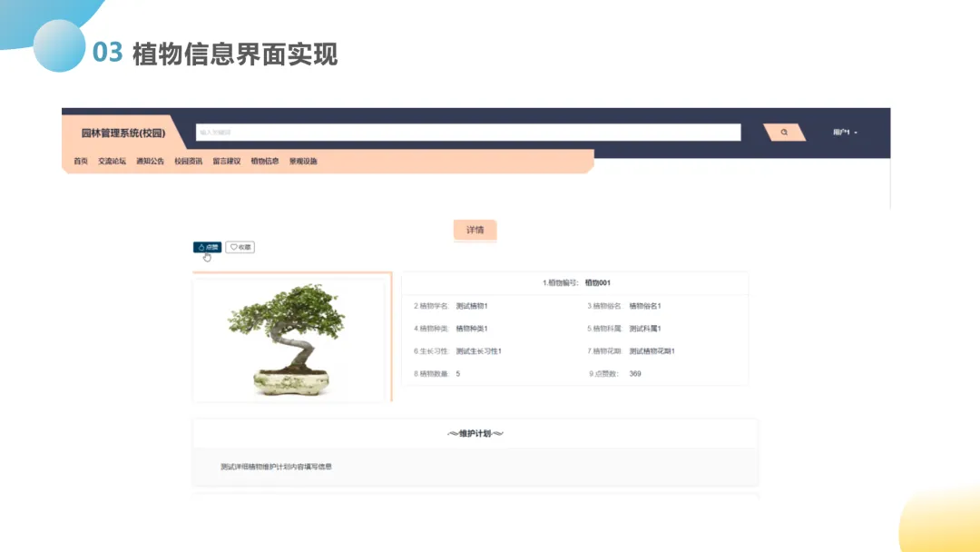980x552 pixels.
Task: Select the 详情 tab
Action: [x=475, y=230]
